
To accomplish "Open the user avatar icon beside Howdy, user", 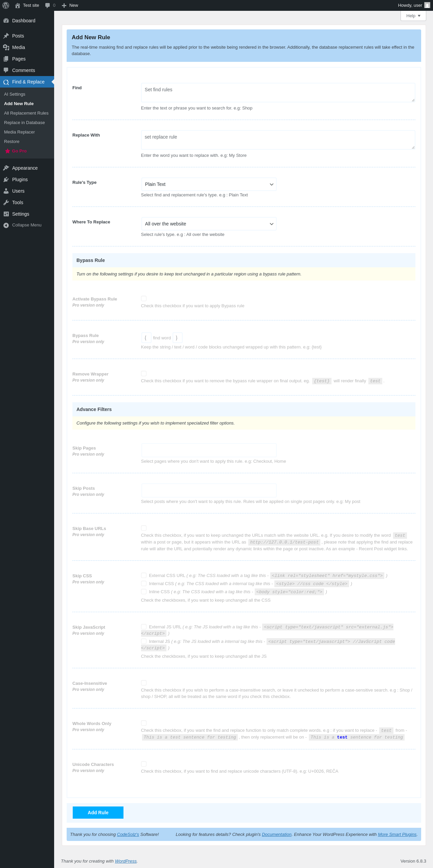I will [427, 5].
